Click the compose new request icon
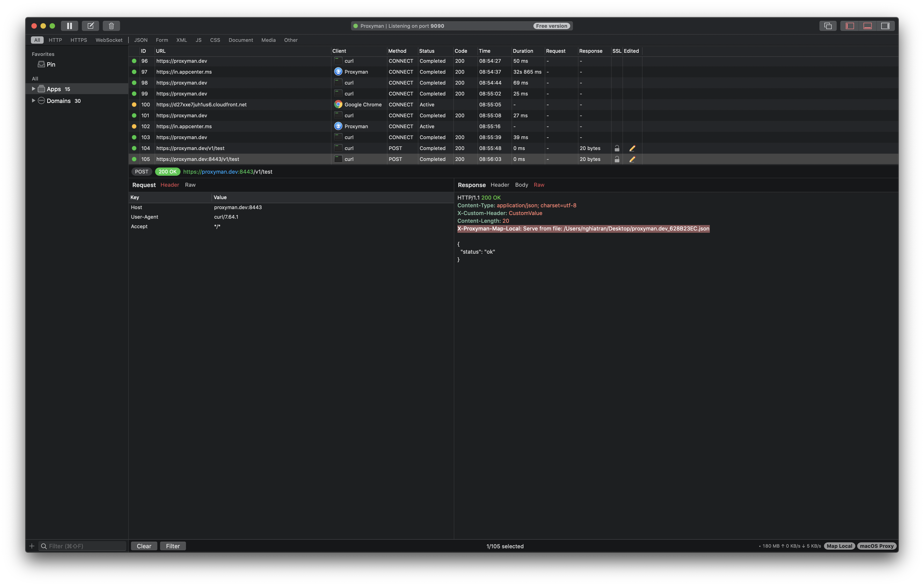 coord(90,26)
